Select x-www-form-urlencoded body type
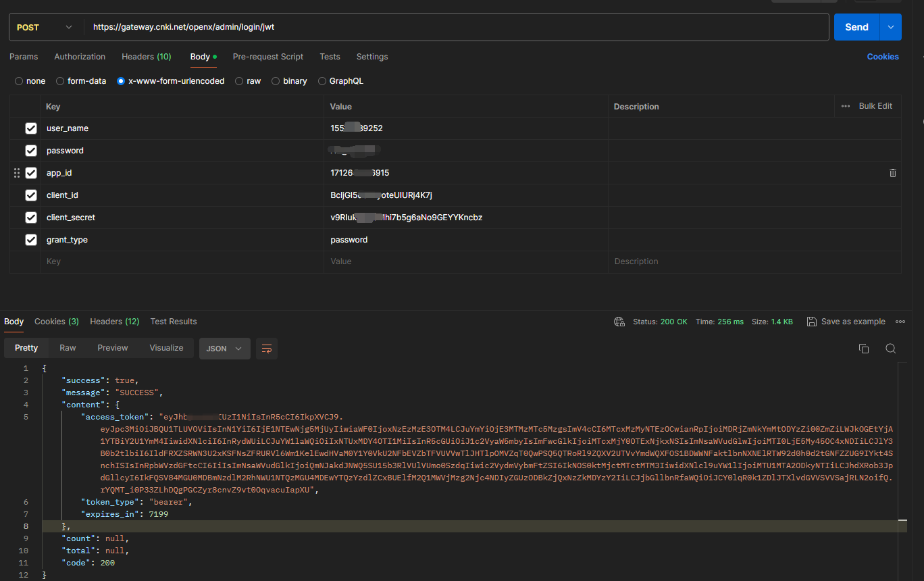The width and height of the screenshot is (924, 581). click(121, 81)
